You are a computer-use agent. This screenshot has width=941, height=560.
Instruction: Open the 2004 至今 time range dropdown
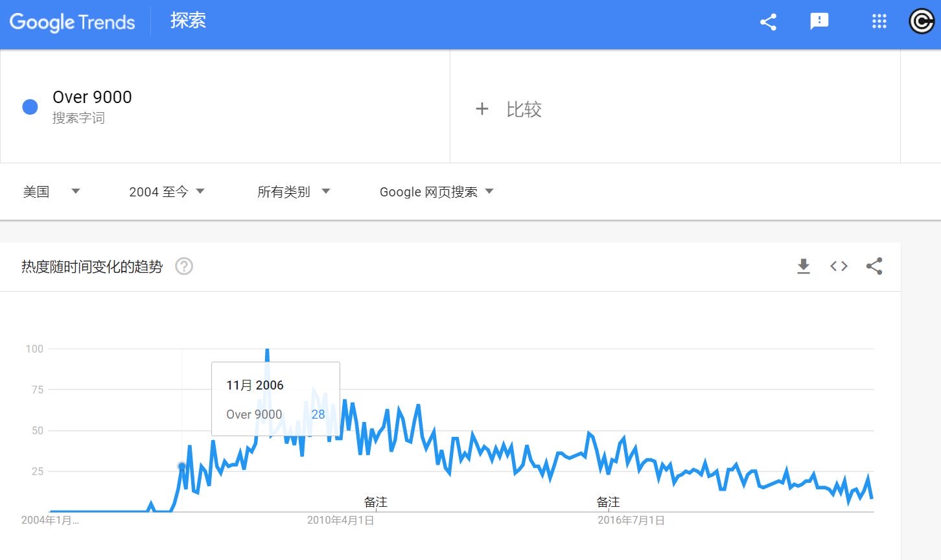coord(167,192)
